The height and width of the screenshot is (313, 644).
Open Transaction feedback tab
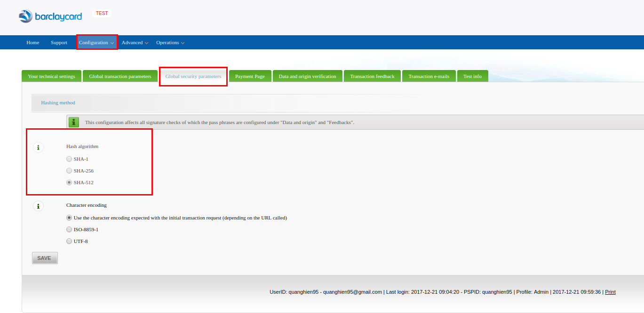[372, 76]
